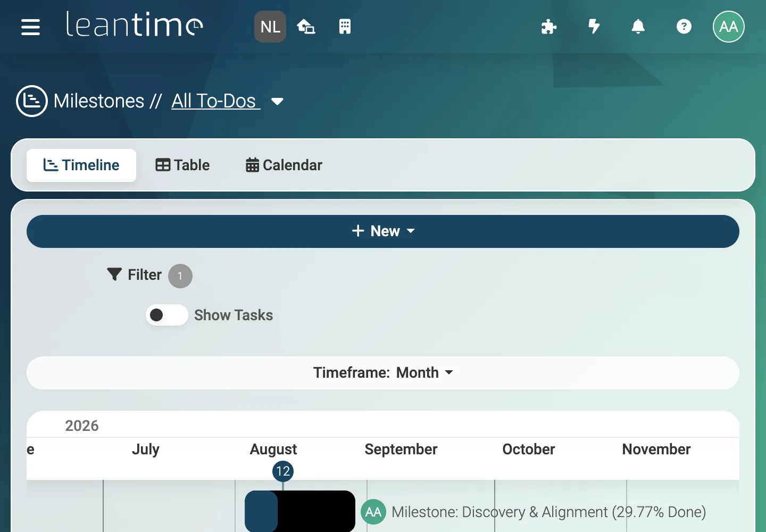Open the Timeframe: Month dropdown

pyautogui.click(x=383, y=373)
